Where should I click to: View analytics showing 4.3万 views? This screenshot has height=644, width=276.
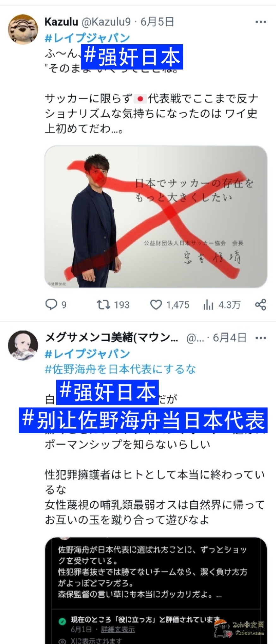coord(222,305)
